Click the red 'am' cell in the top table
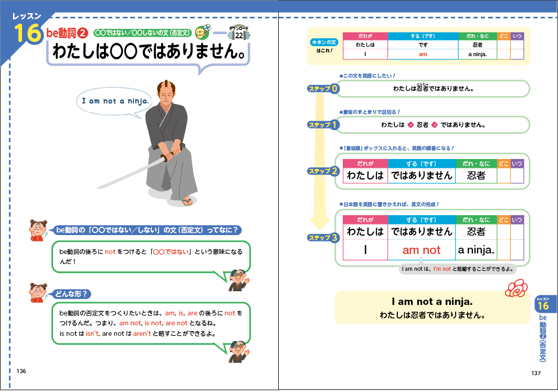The image size is (558, 392). coord(423,55)
